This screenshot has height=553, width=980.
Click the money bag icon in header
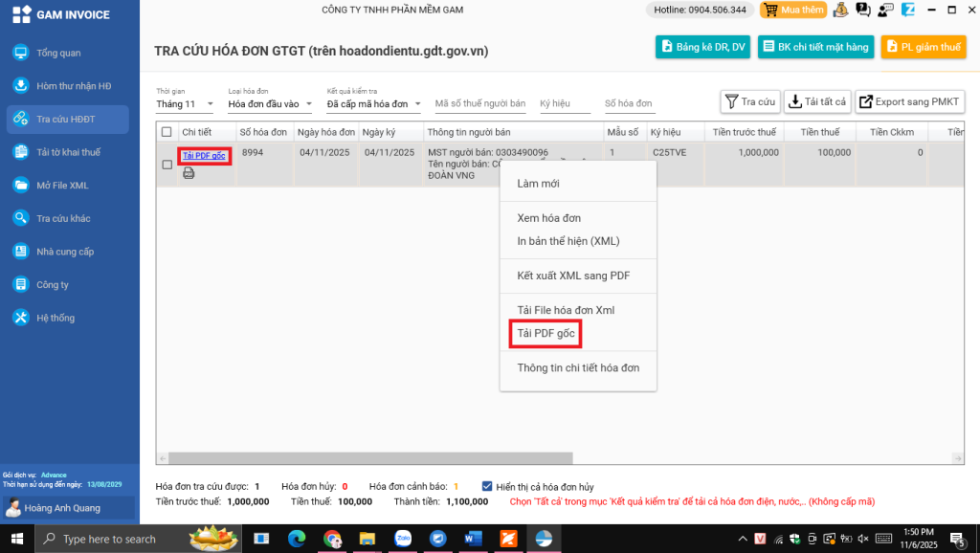tap(840, 11)
